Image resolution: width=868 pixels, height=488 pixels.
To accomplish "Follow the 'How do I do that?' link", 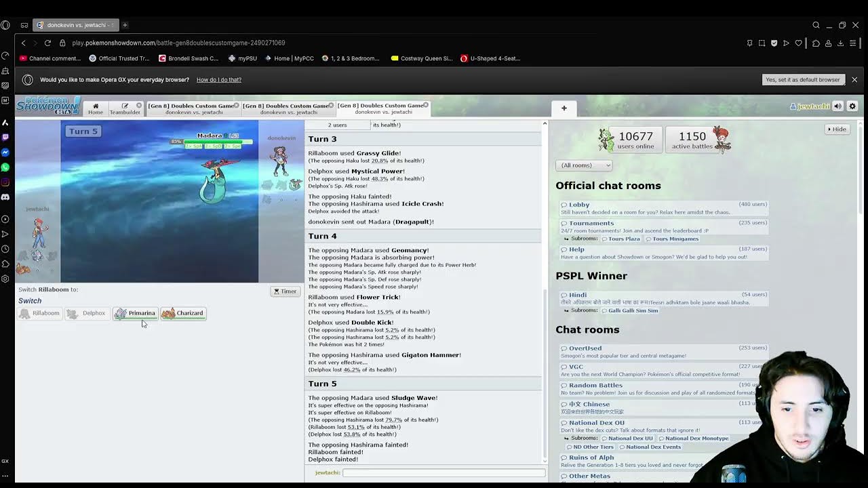I will click(219, 80).
